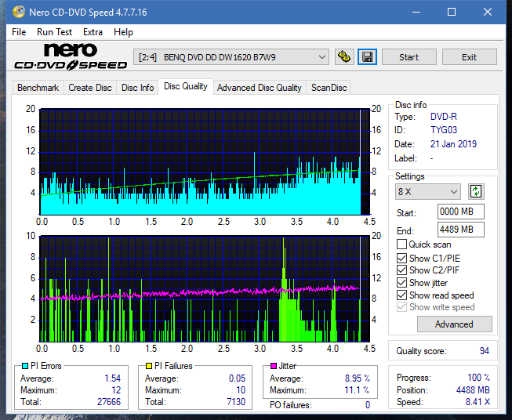Viewport: 512px width, 420px height.
Task: Click the lower PI Failures jitter graph
Action: [205, 289]
